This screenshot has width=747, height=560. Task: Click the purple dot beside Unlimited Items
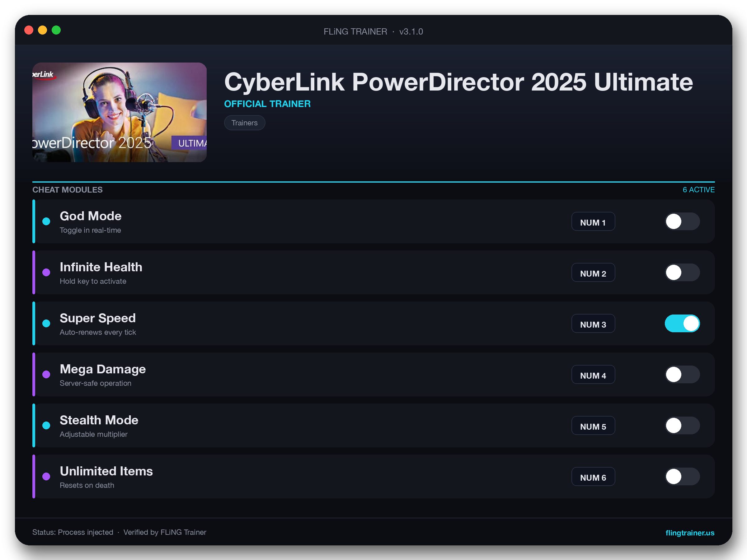(46, 476)
